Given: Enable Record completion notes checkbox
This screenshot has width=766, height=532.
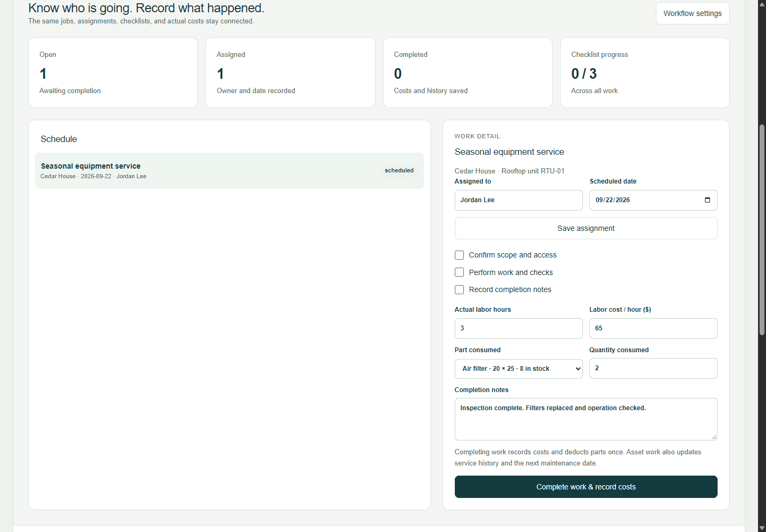Looking at the screenshot, I should click(459, 290).
